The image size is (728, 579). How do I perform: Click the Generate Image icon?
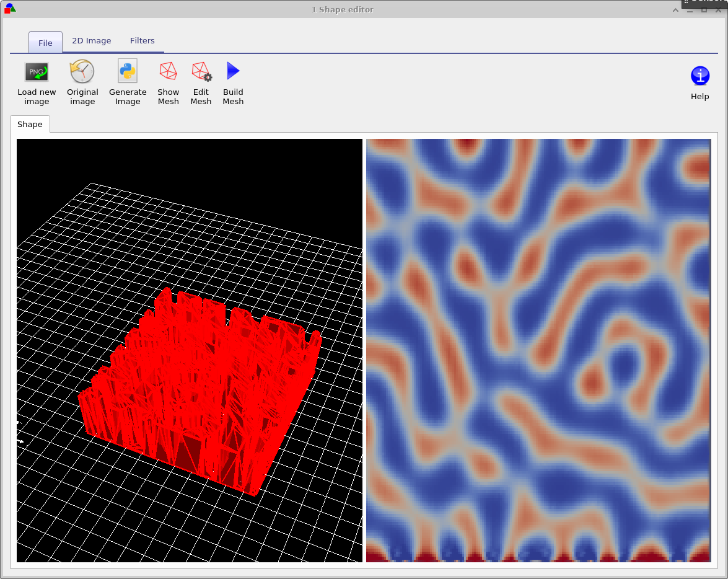127,71
